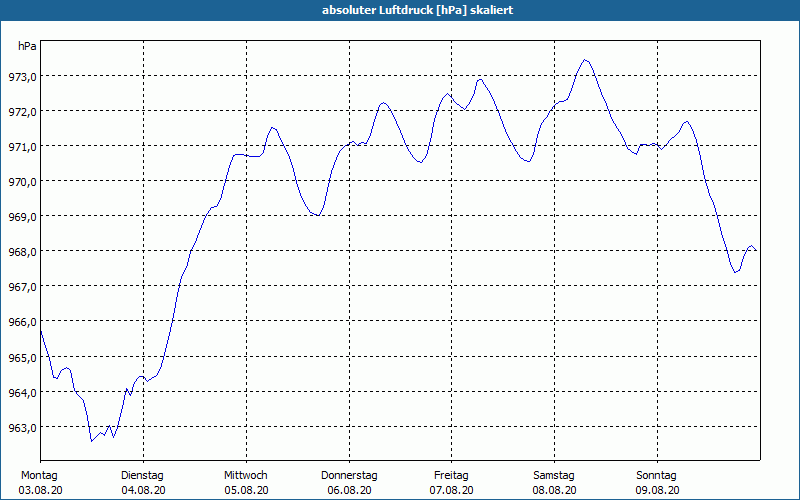Click the pressure curve's highest peak on Samstag
800x500 pixels.
(585, 60)
